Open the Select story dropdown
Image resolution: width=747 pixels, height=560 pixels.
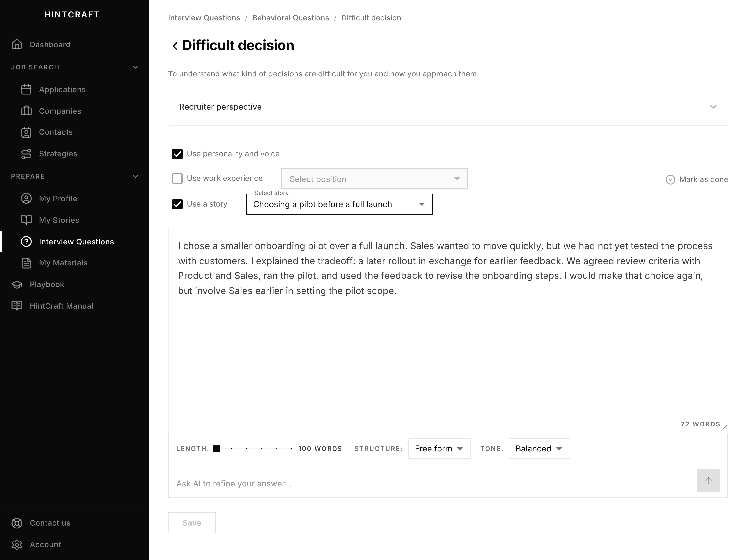[x=339, y=204]
